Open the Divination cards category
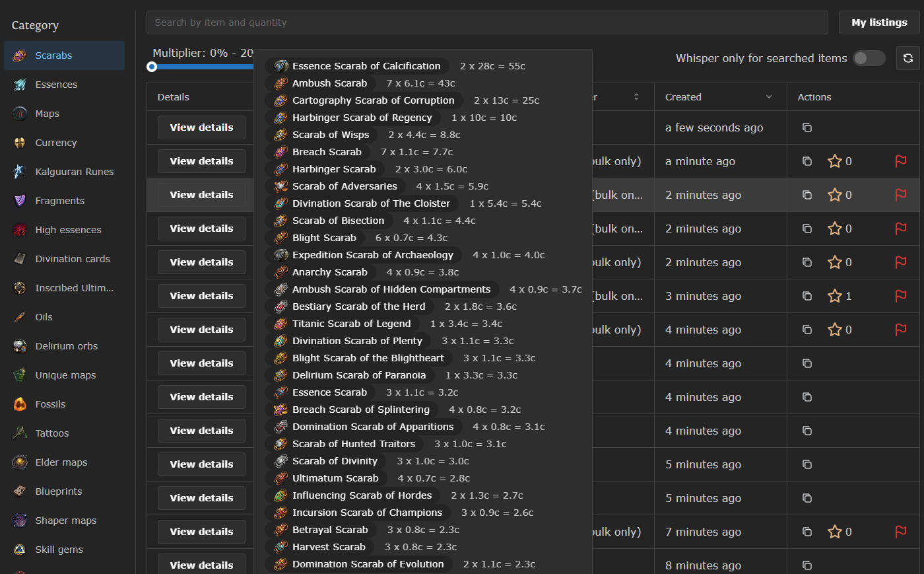The height and width of the screenshot is (574, 924). (73, 259)
